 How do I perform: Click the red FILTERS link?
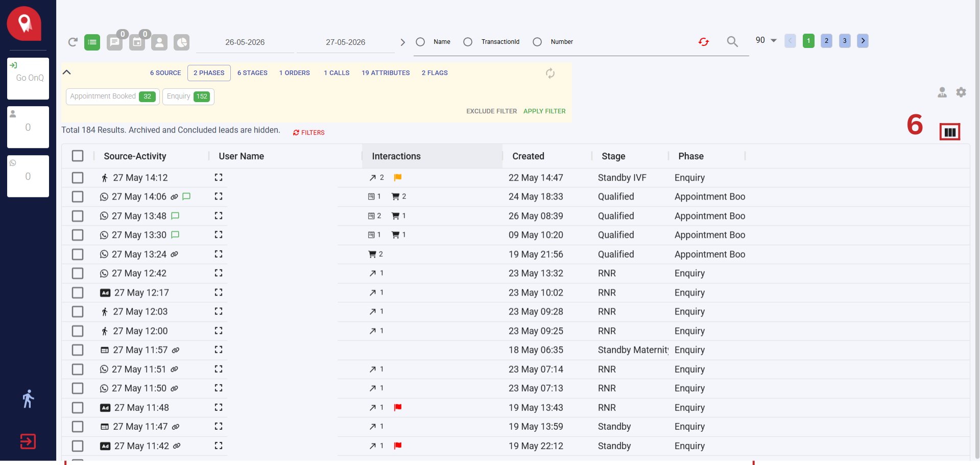click(309, 133)
